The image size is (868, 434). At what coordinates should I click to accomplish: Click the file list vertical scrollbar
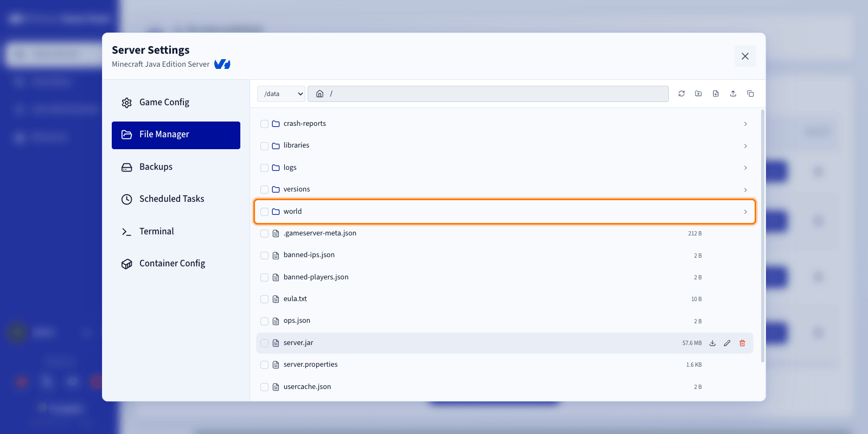[x=763, y=236]
